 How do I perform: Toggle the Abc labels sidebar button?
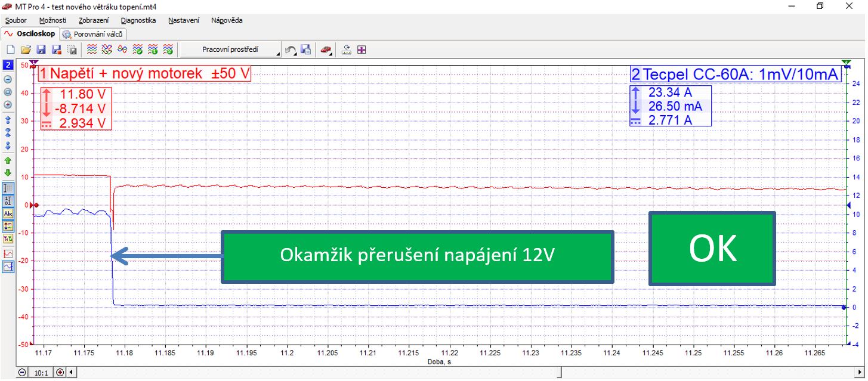click(8, 213)
